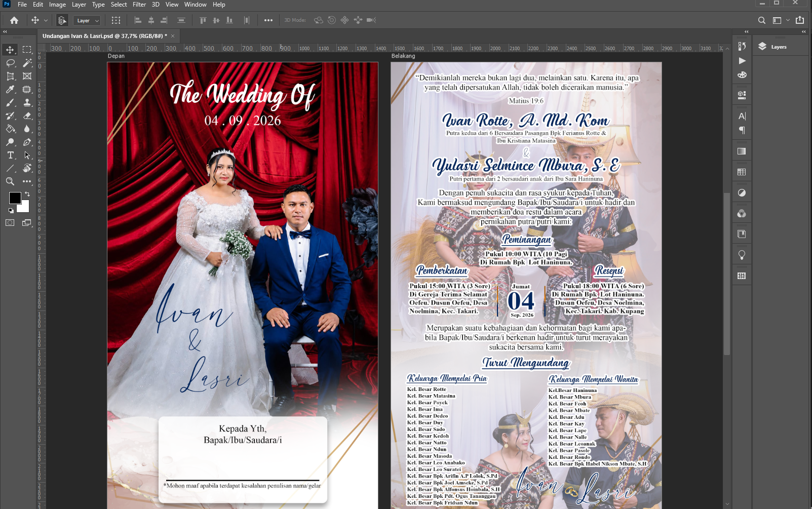The height and width of the screenshot is (509, 812).
Task: Click align left edges icon
Action: pos(138,20)
